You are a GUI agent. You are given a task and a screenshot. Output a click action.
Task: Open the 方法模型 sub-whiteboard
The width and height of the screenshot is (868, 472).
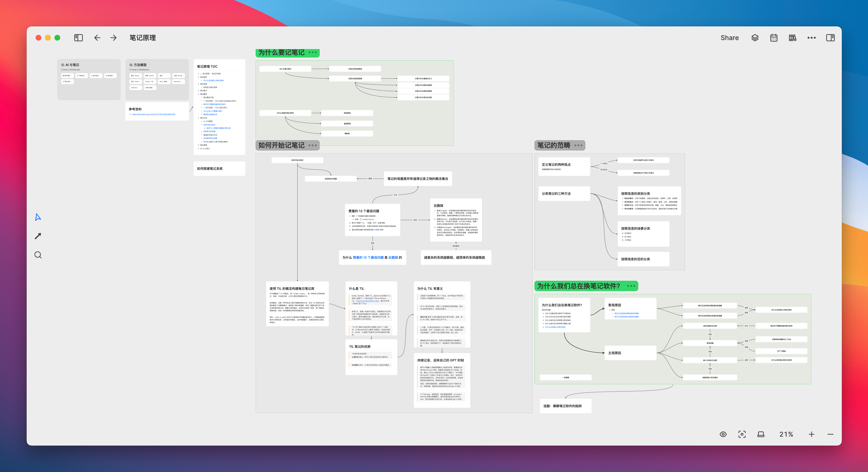click(157, 79)
